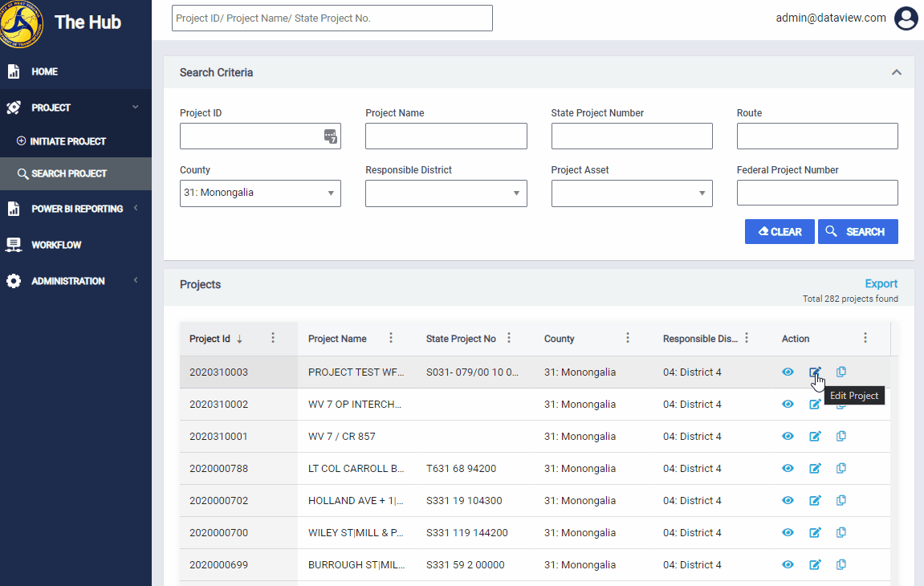This screenshot has width=924, height=586.
Task: Open Action column options menu
Action: [865, 338]
